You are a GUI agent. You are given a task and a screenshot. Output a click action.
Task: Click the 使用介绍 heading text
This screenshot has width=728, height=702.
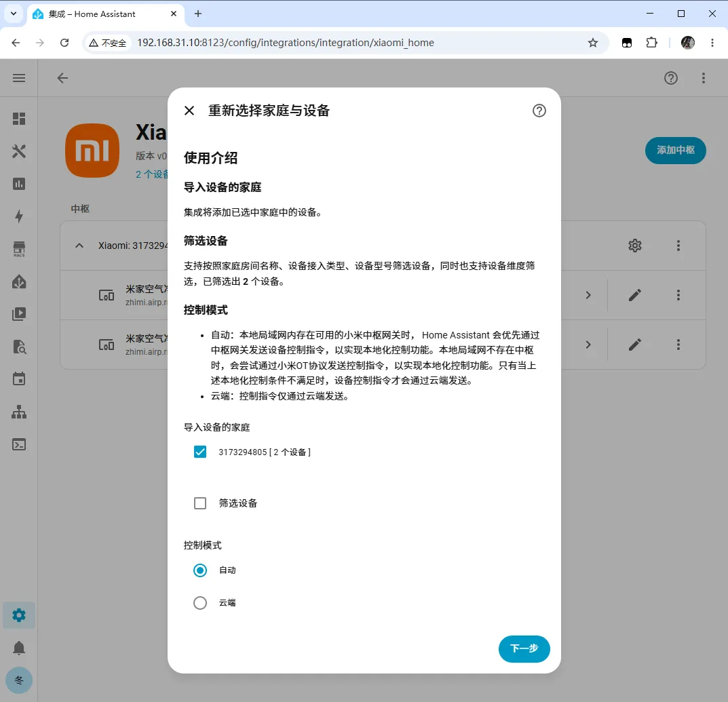coord(210,158)
